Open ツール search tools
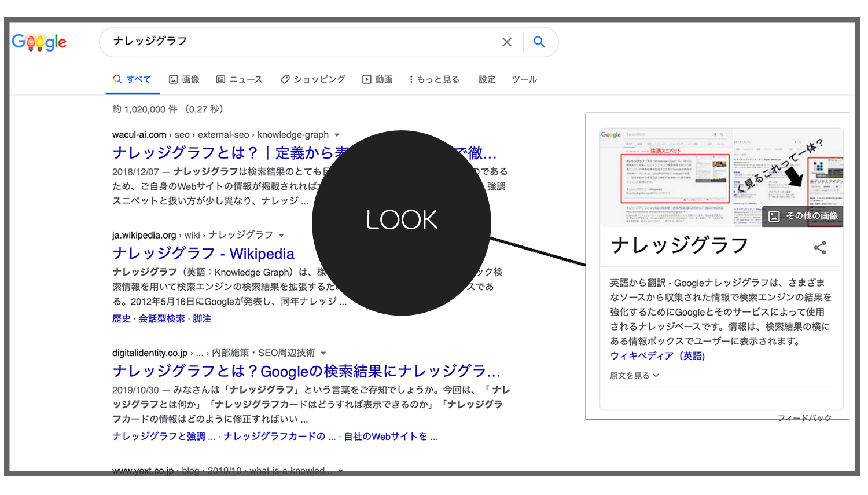Screen dimensions: 868x495 tap(524, 79)
